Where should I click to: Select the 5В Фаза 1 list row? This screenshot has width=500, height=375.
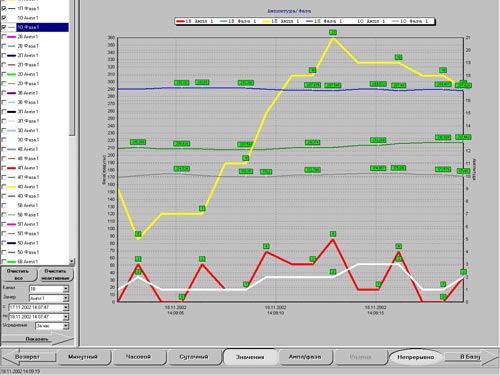pyautogui.click(x=35, y=215)
